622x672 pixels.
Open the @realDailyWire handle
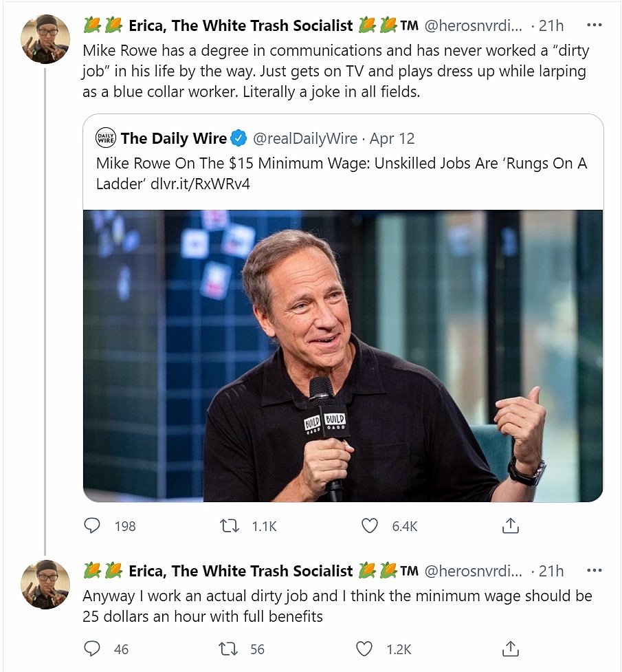click(305, 138)
